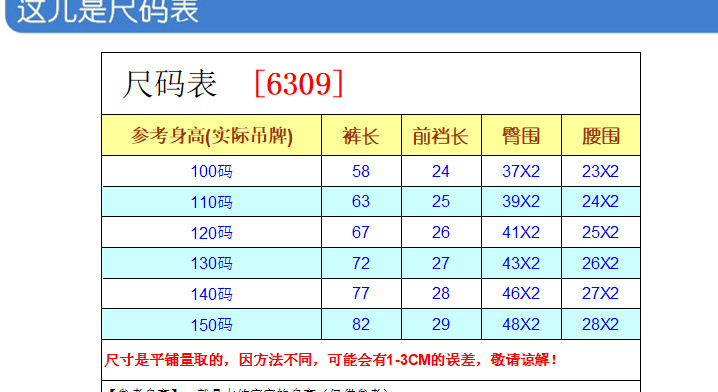Screen dimensions: 718x392
Task: Select the 裤长 column header
Action: click(361, 136)
